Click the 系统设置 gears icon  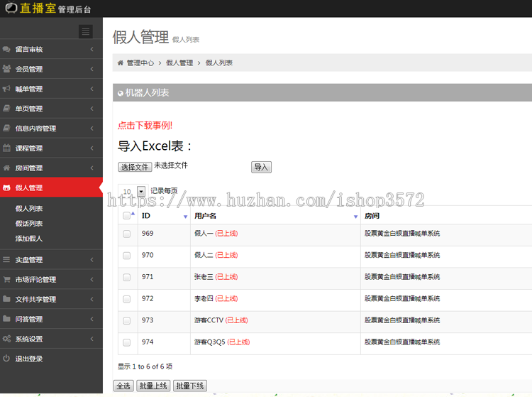pyautogui.click(x=6, y=339)
